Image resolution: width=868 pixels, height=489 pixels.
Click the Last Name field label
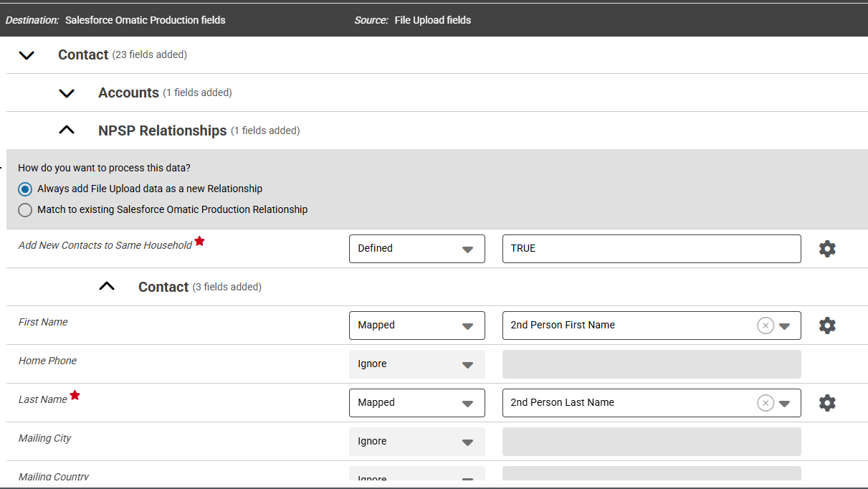coord(43,399)
